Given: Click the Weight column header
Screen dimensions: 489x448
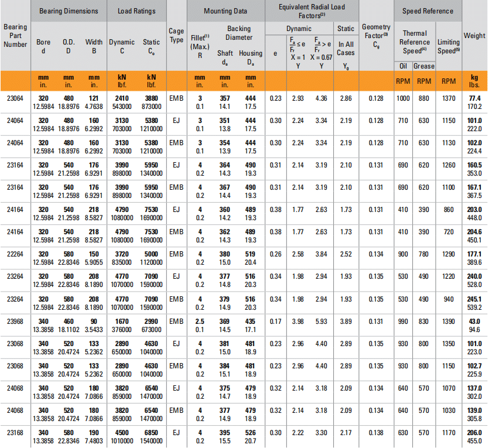Looking at the screenshot, I should tap(474, 36).
